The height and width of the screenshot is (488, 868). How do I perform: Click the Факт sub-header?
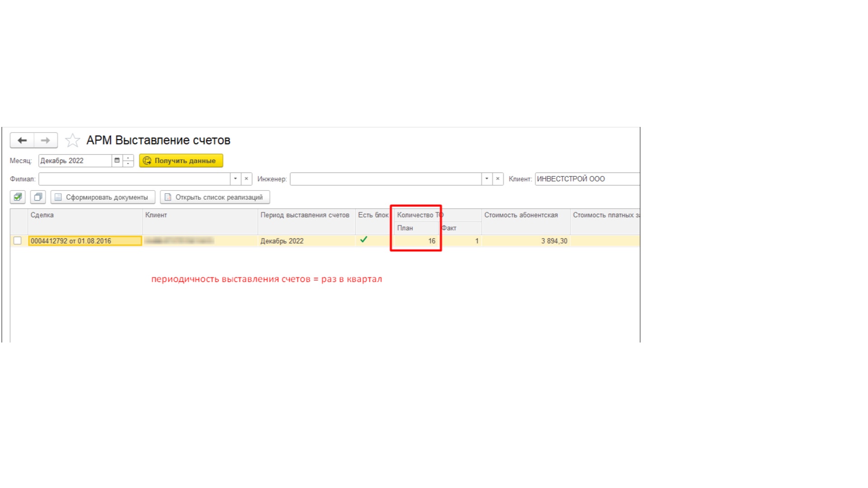click(x=460, y=228)
